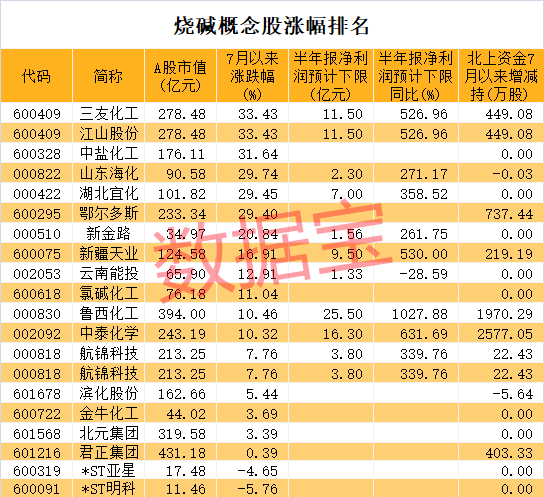Click 中泰化学 northbound value 2577.05
This screenshot has height=497, width=544.
[505, 334]
